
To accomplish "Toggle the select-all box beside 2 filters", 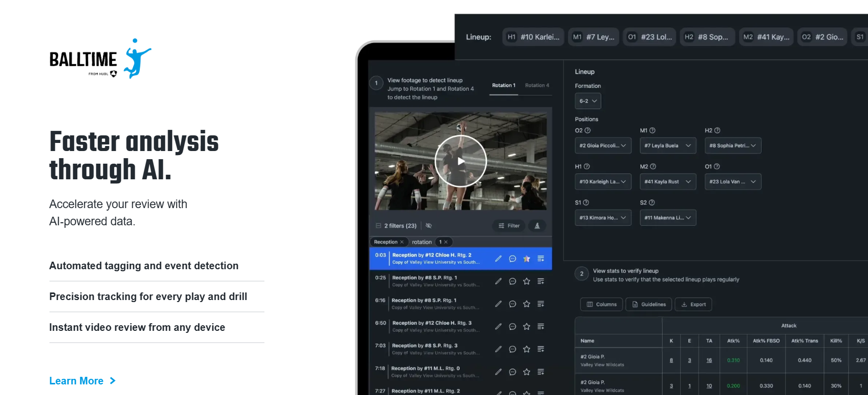I will tap(378, 226).
